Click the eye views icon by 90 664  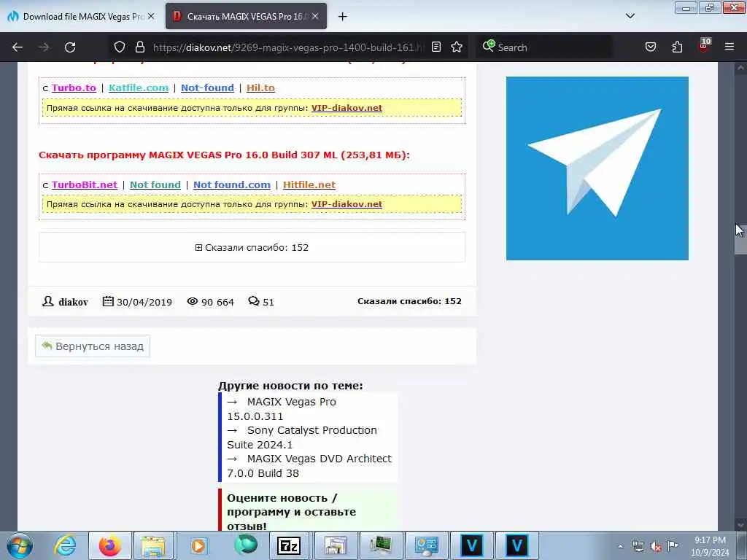click(192, 301)
